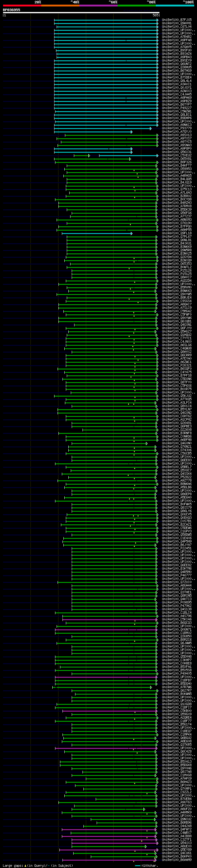197x868 pixels.
Task: Click the red ~20% identity legend segment
Action: coord(22,6)
